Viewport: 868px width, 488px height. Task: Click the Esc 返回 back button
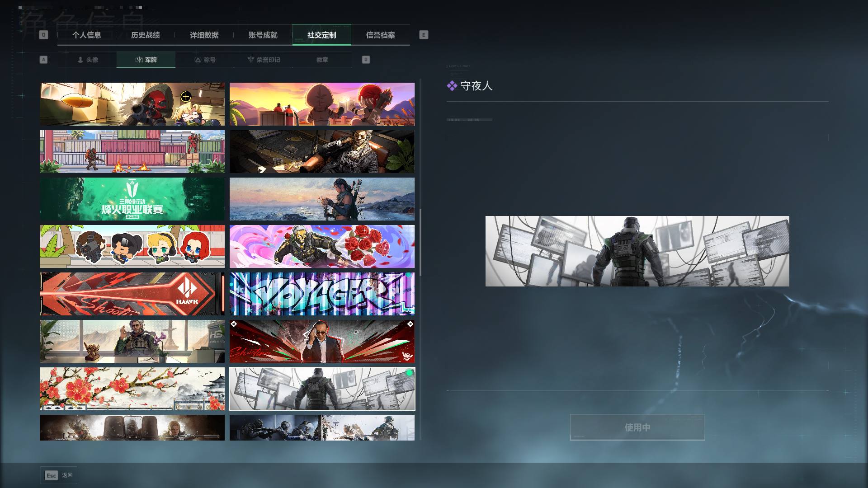58,475
